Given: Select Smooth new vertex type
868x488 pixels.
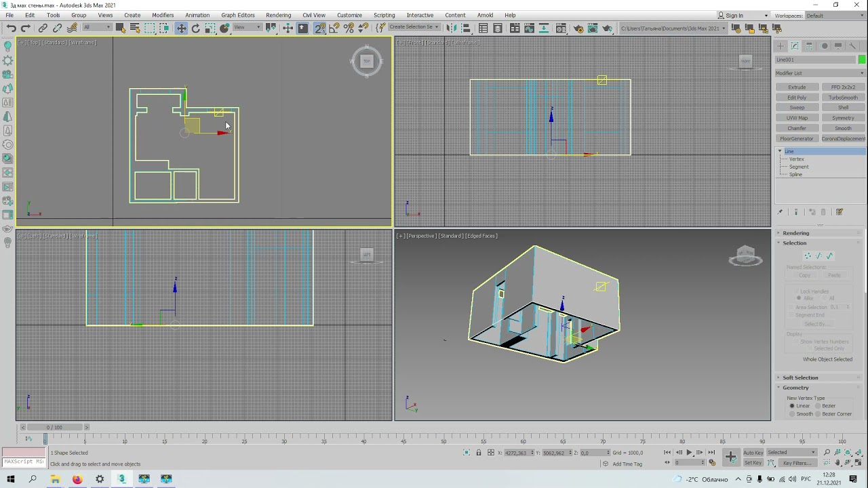Looking at the screenshot, I should 801,414.
